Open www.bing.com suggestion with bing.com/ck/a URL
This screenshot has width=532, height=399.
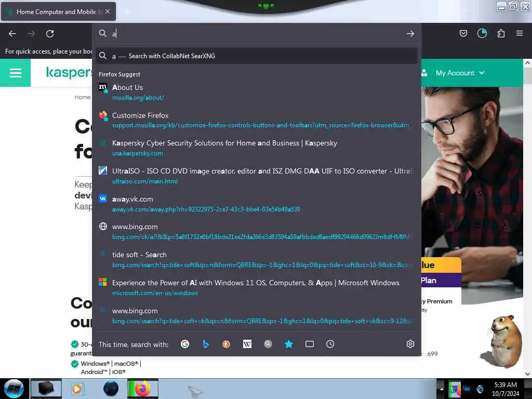click(x=257, y=231)
